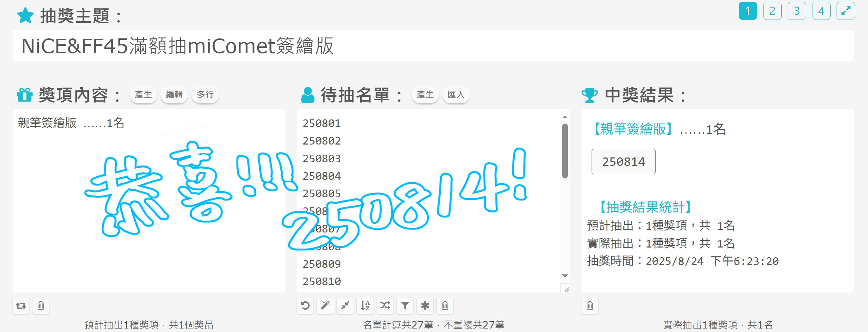Click 多行 button for prize content
The image size is (868, 332).
click(205, 95)
